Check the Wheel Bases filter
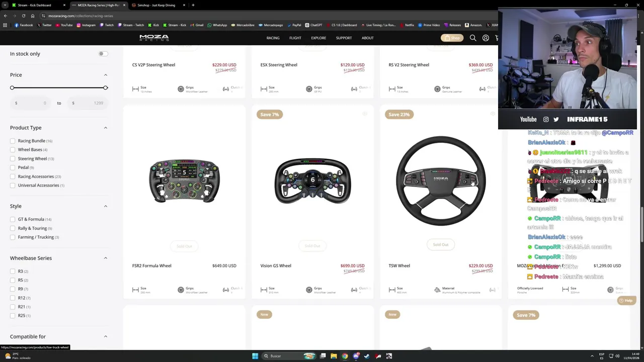 (13, 150)
